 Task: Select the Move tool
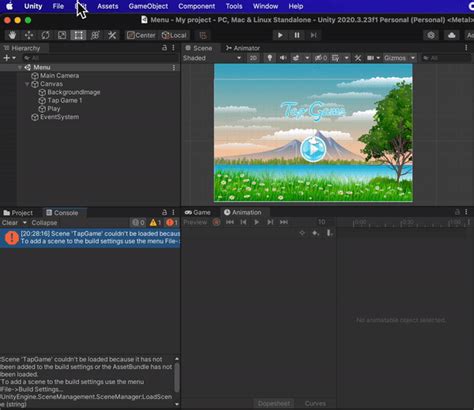[29, 35]
